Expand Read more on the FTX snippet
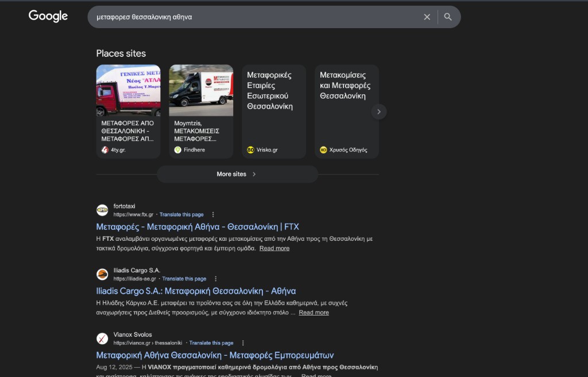Screen dimensions: 588x377 coord(274,248)
